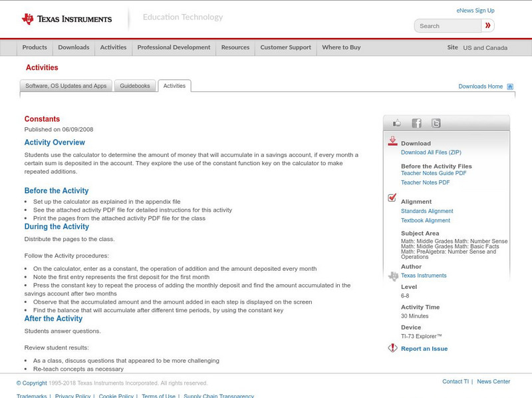Image resolution: width=532 pixels, height=398 pixels.
Task: Select the Activities tab
Action: point(174,86)
